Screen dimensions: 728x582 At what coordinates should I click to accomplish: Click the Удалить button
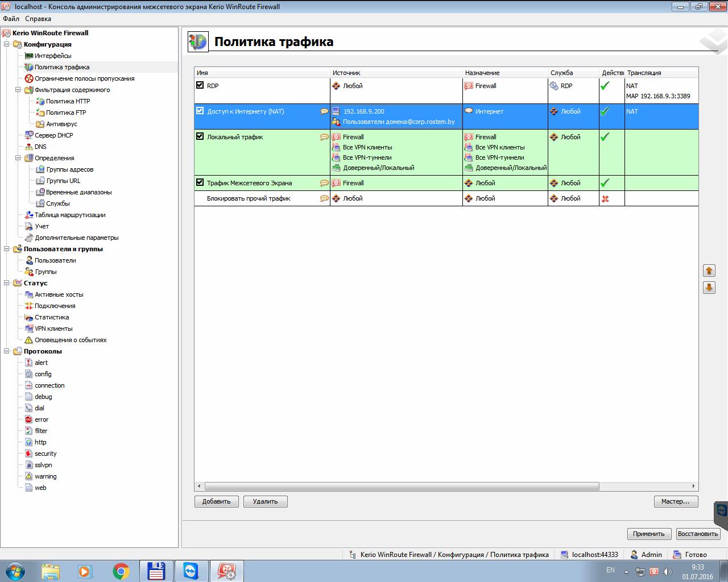pos(265,501)
